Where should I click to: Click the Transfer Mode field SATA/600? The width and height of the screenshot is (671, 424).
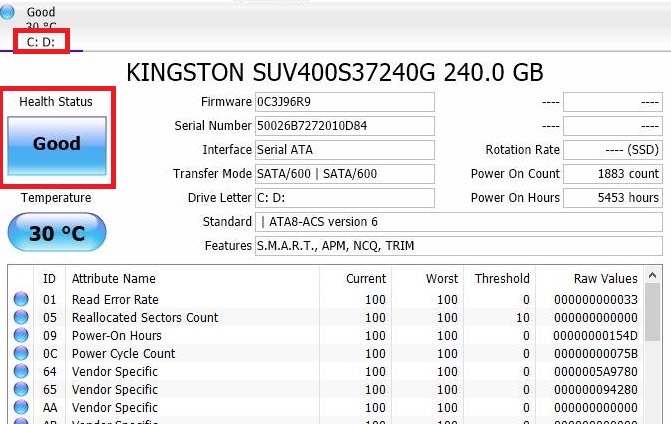(x=344, y=174)
